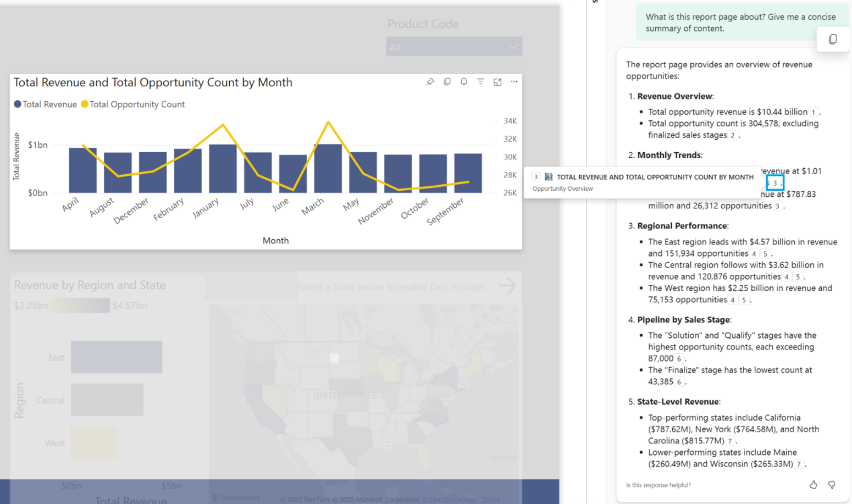
Task: Give thumbs down to Copilot response
Action: click(832, 485)
